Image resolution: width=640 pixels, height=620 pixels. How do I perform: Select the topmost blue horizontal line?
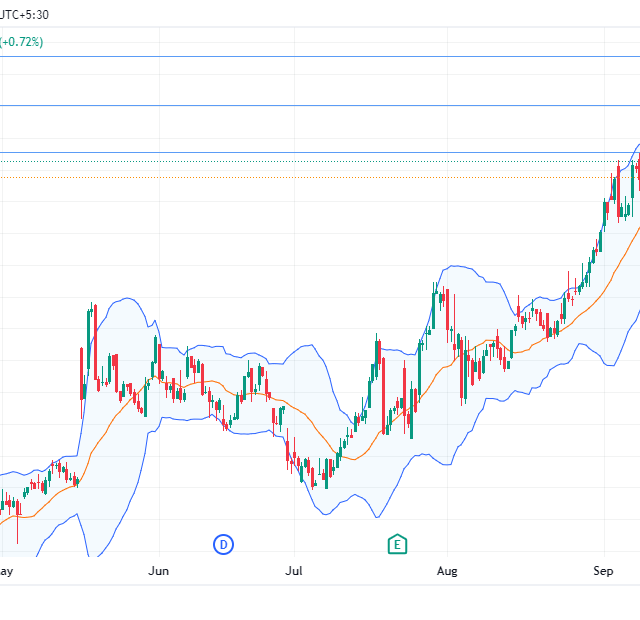click(x=320, y=57)
